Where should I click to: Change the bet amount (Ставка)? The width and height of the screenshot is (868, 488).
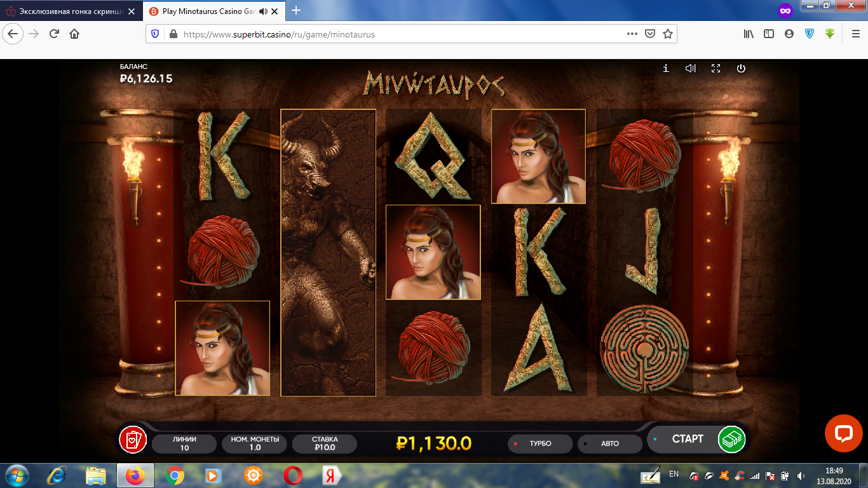[x=325, y=444]
